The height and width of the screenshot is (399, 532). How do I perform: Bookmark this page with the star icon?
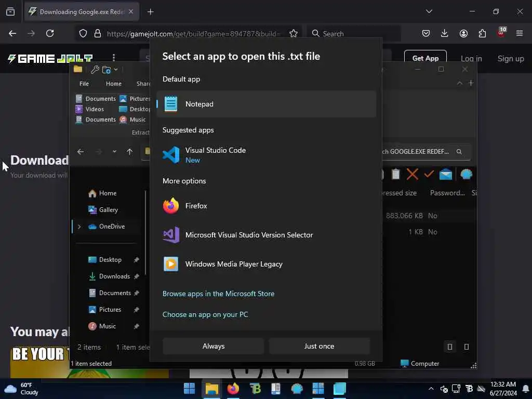pyautogui.click(x=294, y=33)
